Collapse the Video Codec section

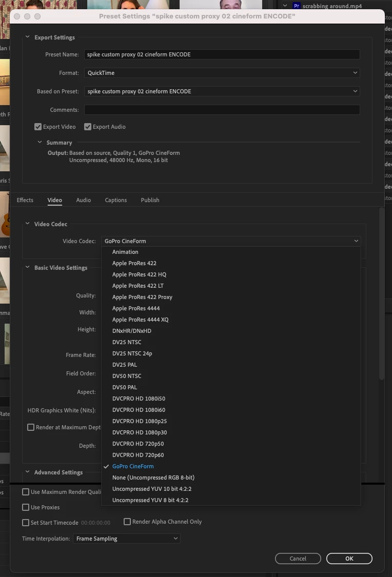[28, 224]
